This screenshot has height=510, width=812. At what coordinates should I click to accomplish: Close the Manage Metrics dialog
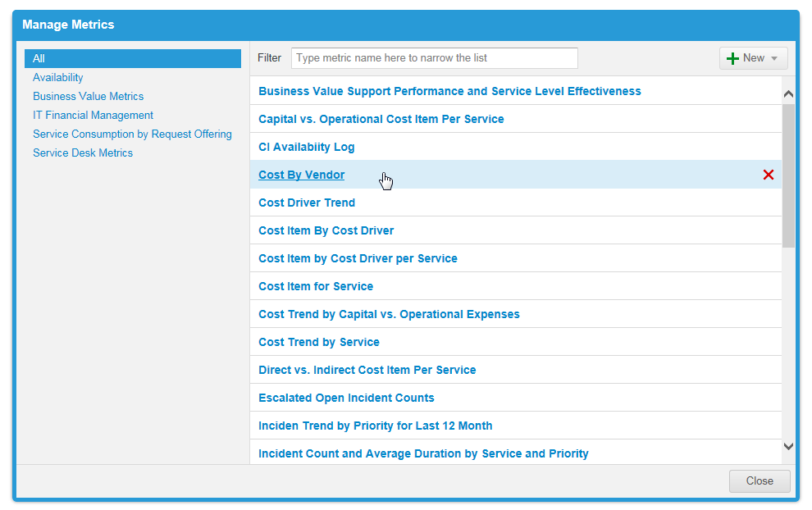[x=759, y=481]
